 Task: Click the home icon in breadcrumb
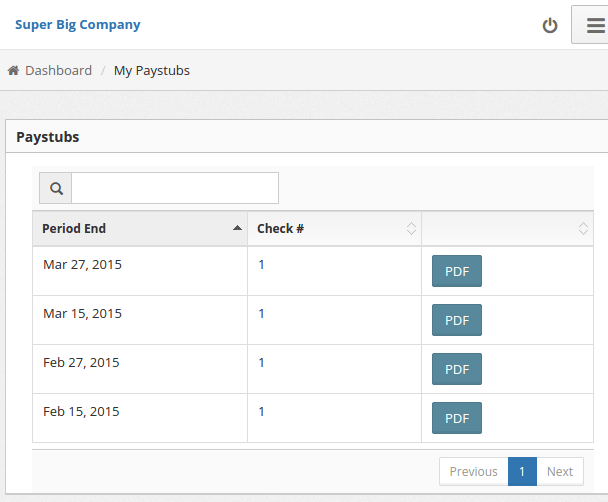(x=14, y=71)
